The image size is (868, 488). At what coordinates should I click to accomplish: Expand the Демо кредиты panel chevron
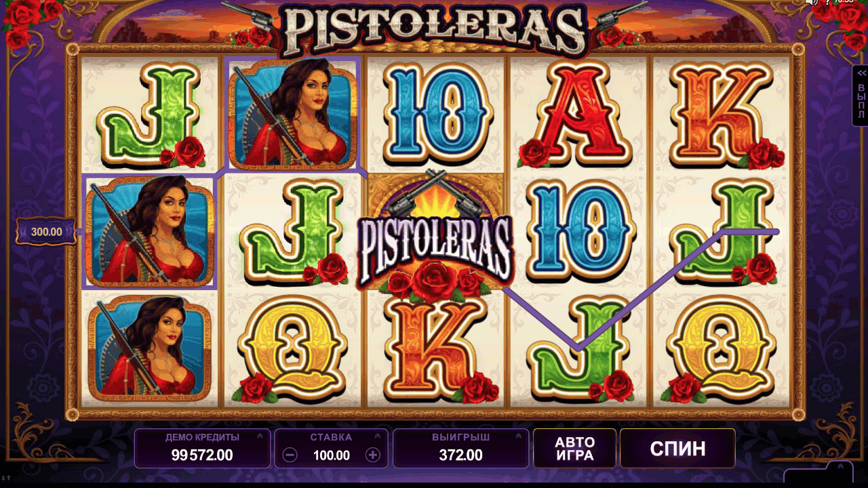click(x=260, y=436)
